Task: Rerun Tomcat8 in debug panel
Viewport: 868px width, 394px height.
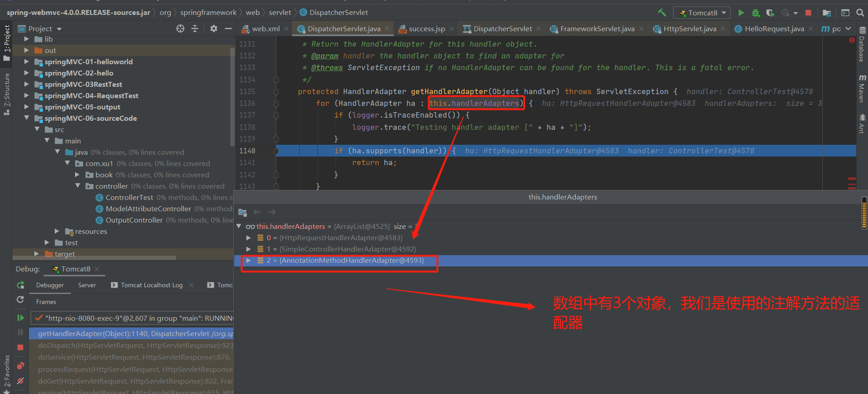Action: tap(20, 285)
